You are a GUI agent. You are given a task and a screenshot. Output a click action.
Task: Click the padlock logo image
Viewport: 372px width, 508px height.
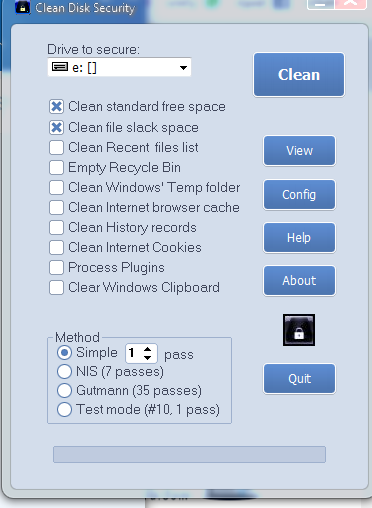pyautogui.click(x=299, y=330)
